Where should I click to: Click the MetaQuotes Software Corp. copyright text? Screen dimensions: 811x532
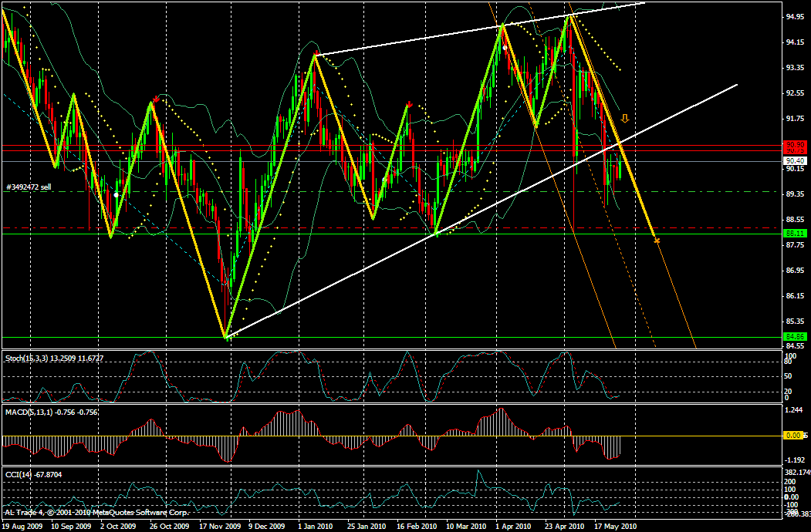click(96, 512)
